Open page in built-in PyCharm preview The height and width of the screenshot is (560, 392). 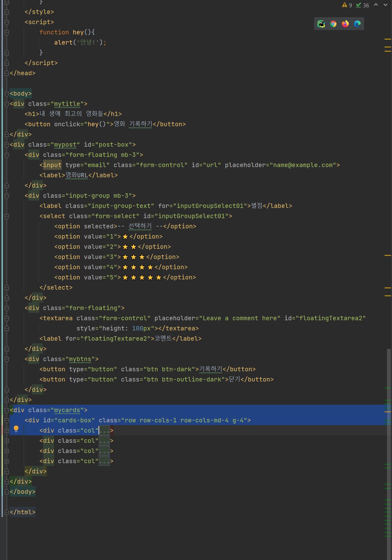(x=321, y=24)
